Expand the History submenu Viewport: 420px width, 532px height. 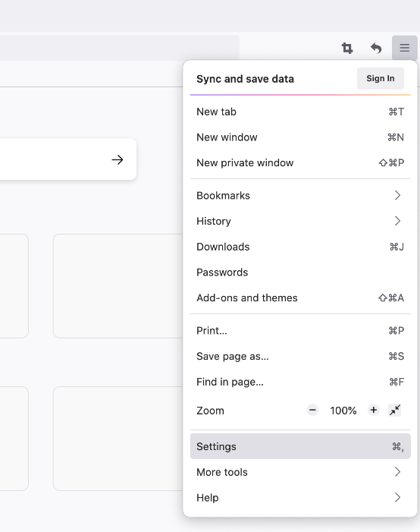point(300,221)
